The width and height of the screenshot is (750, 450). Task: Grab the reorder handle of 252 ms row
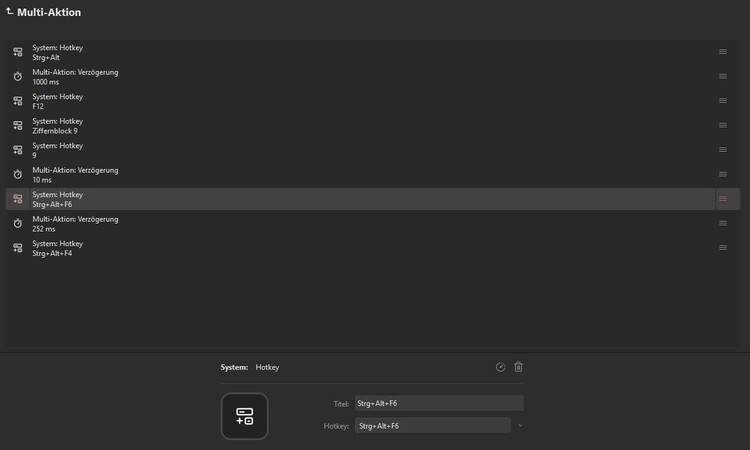click(723, 223)
